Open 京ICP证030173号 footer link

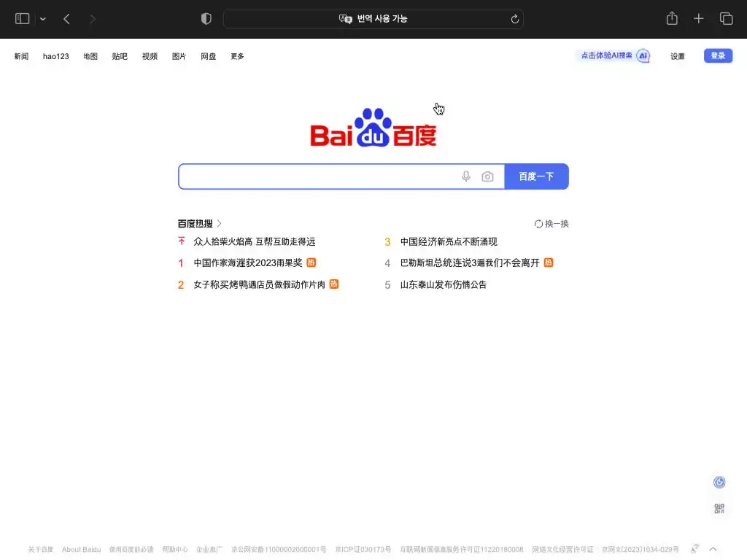[x=363, y=550]
